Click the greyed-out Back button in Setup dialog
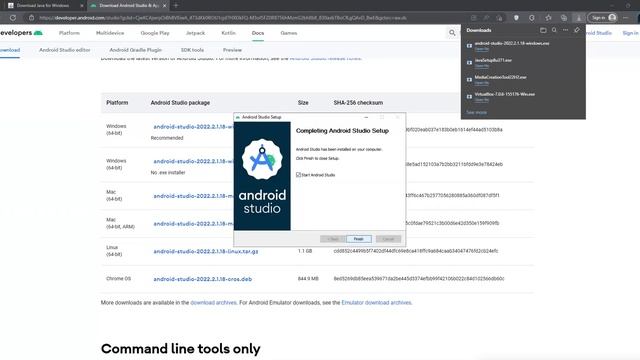640x360 pixels. 332,239
